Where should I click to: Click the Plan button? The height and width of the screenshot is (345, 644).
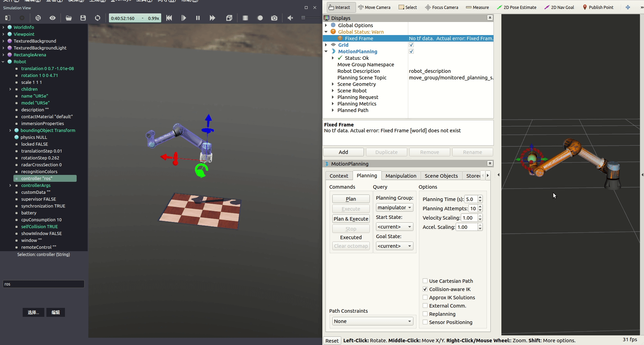[351, 199]
